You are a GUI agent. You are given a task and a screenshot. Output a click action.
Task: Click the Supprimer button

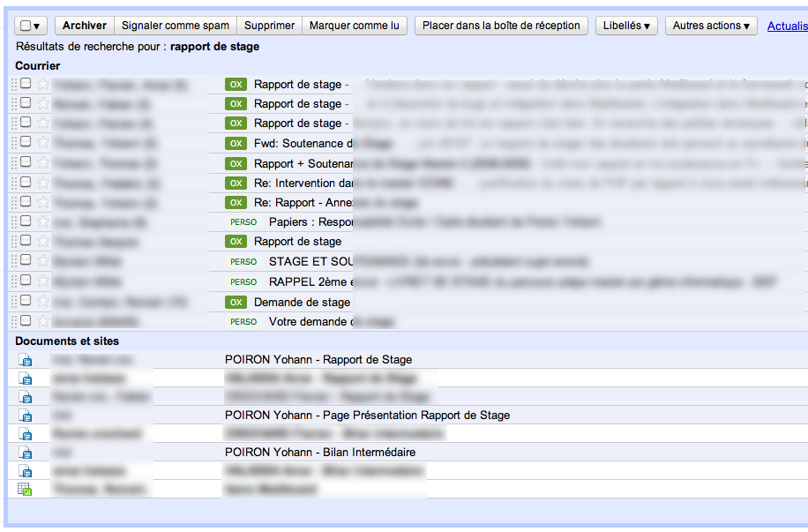[x=269, y=26]
